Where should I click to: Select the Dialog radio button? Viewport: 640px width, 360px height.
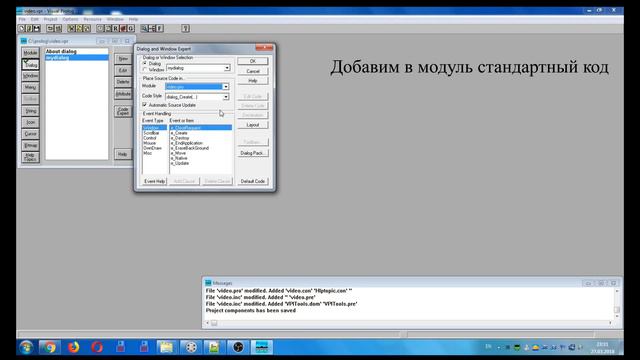(x=145, y=64)
